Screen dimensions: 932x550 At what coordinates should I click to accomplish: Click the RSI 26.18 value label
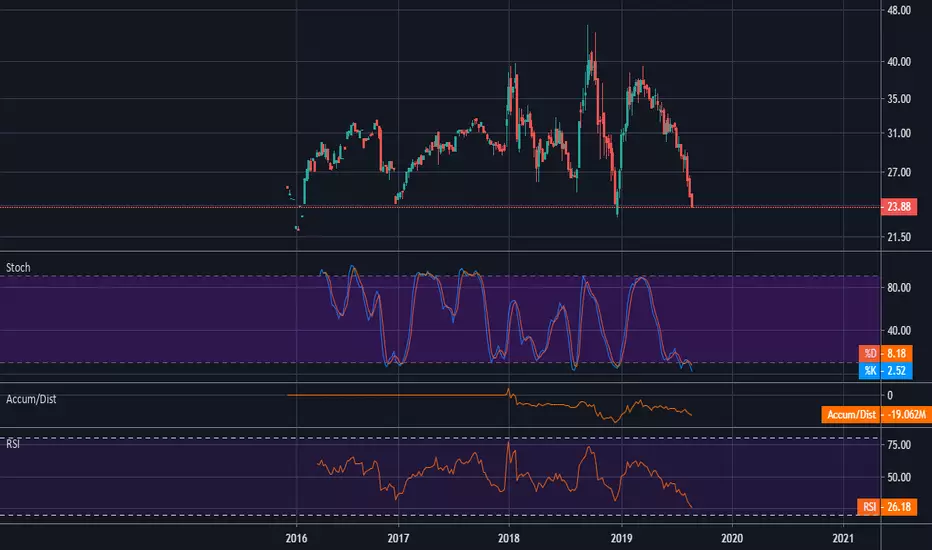(x=887, y=507)
